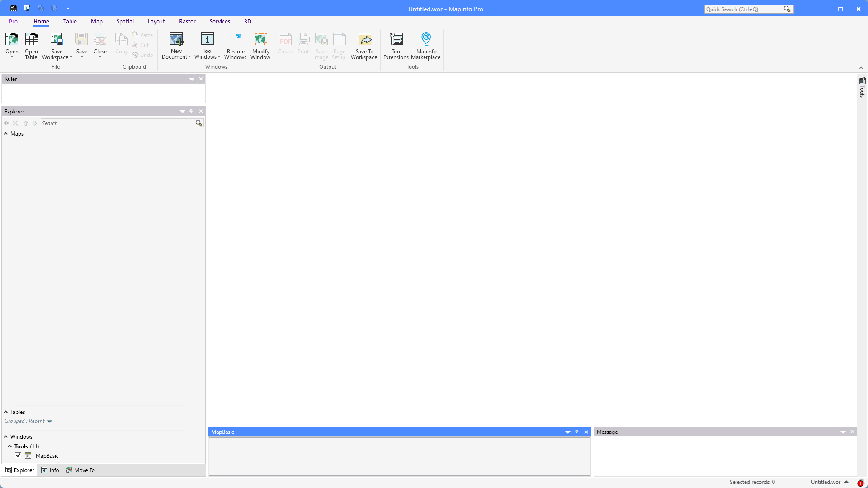Switch to the Info panel tab
Viewport: 868px width, 488px height.
pyautogui.click(x=50, y=470)
